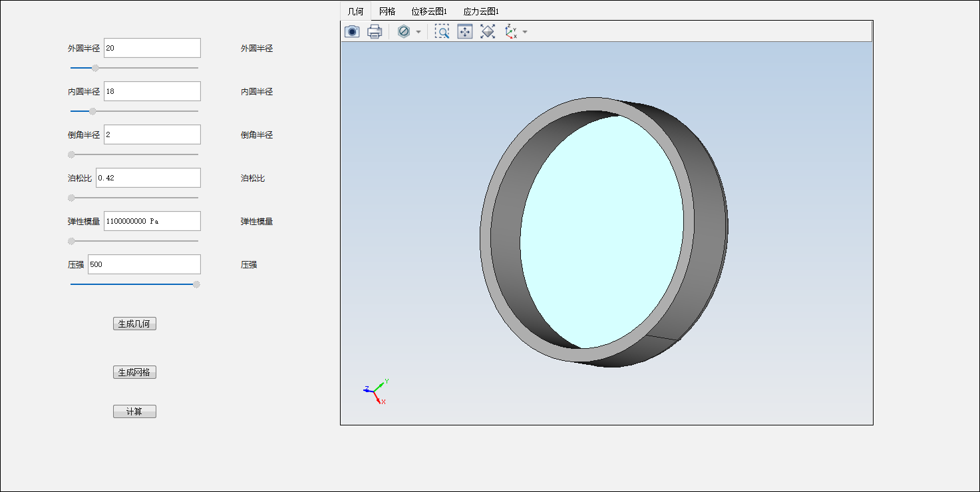980x492 pixels.
Task: Click the 倒角半径 slider handle
Action: coord(71,154)
